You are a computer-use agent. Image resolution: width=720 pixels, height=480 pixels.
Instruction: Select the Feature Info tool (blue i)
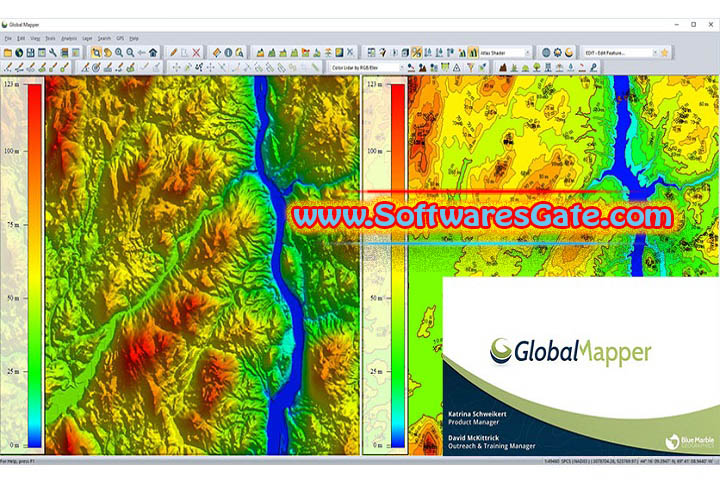[228, 53]
